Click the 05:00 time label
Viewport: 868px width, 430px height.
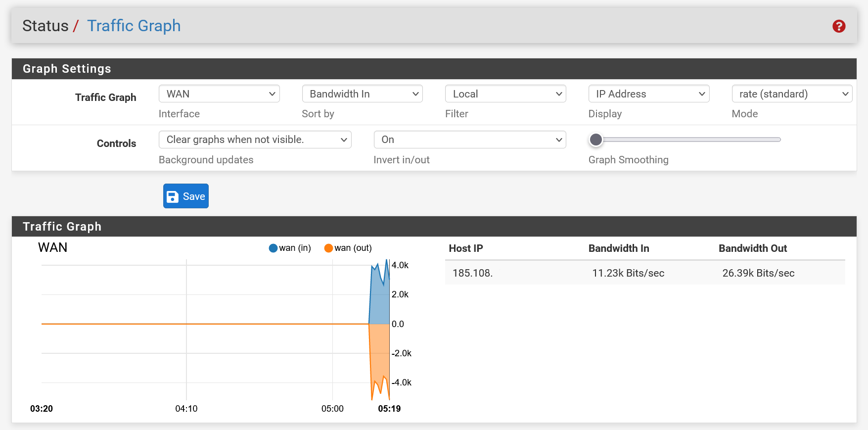coord(332,409)
